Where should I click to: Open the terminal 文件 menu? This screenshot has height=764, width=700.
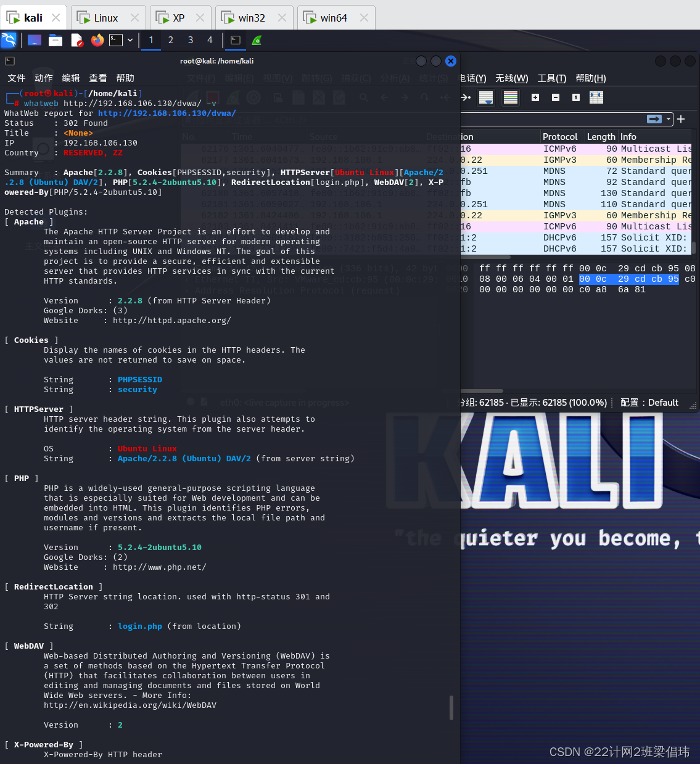pyautogui.click(x=17, y=78)
